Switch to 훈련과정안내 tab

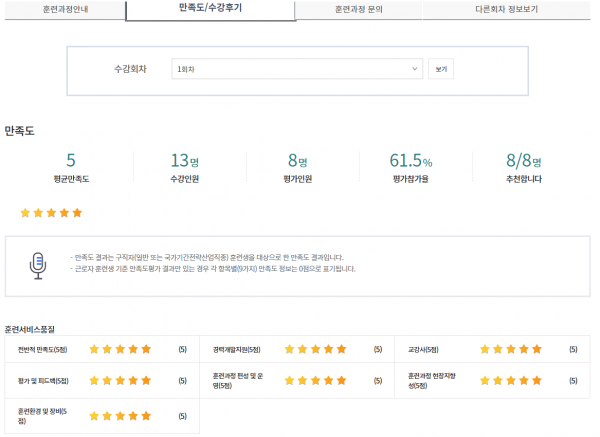click(65, 10)
